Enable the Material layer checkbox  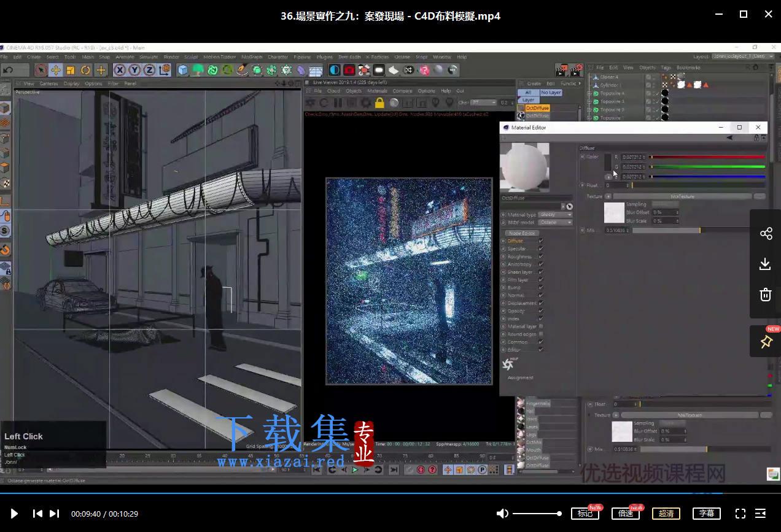coord(540,326)
